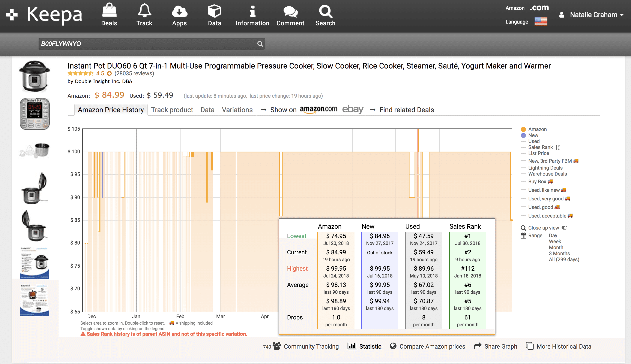Click the Keepa plus logo icon

pos(12,15)
